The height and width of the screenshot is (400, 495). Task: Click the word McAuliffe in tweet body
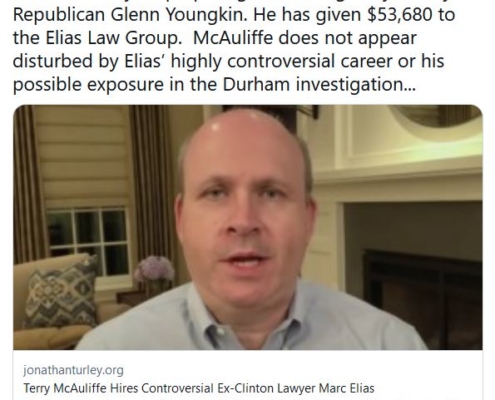pyautogui.click(x=234, y=38)
